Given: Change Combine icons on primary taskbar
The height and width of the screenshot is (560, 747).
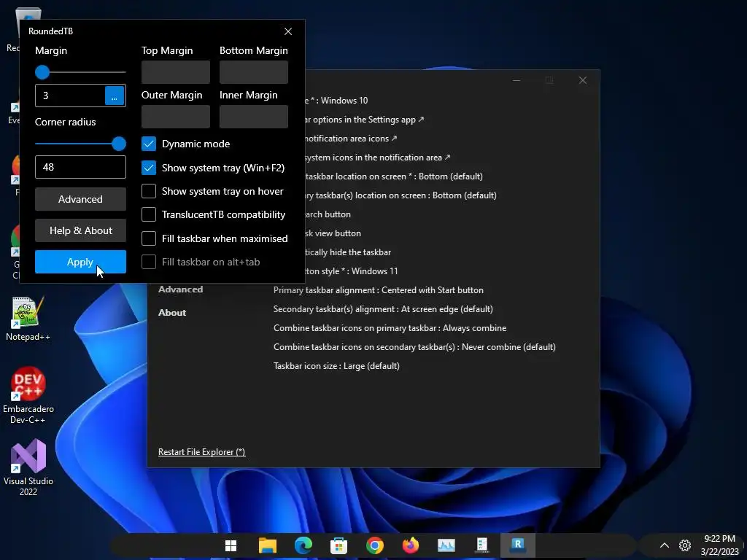Looking at the screenshot, I should pyautogui.click(x=390, y=328).
